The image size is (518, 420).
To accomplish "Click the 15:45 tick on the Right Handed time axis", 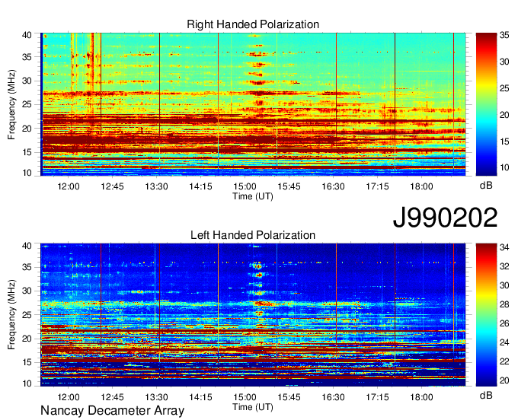I will (289, 186).
